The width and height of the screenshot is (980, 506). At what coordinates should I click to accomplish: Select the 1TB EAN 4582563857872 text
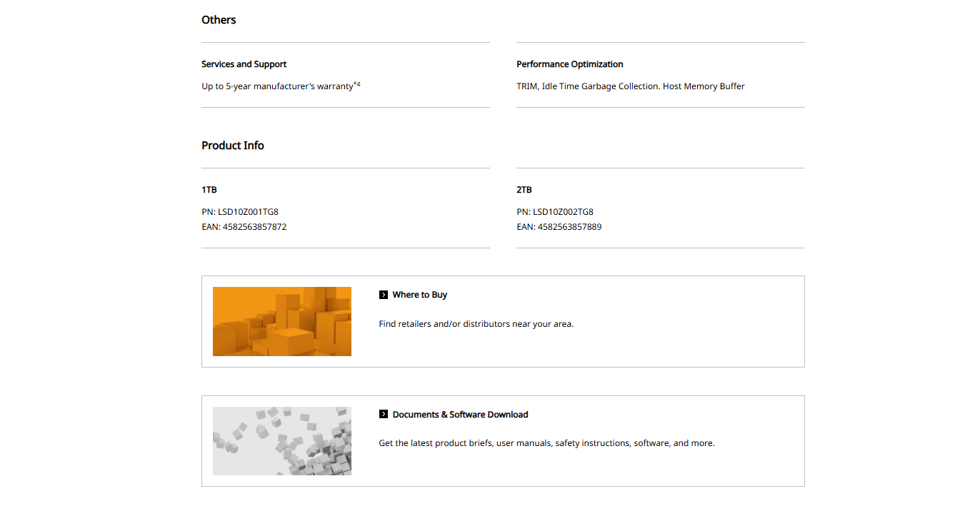click(x=254, y=227)
